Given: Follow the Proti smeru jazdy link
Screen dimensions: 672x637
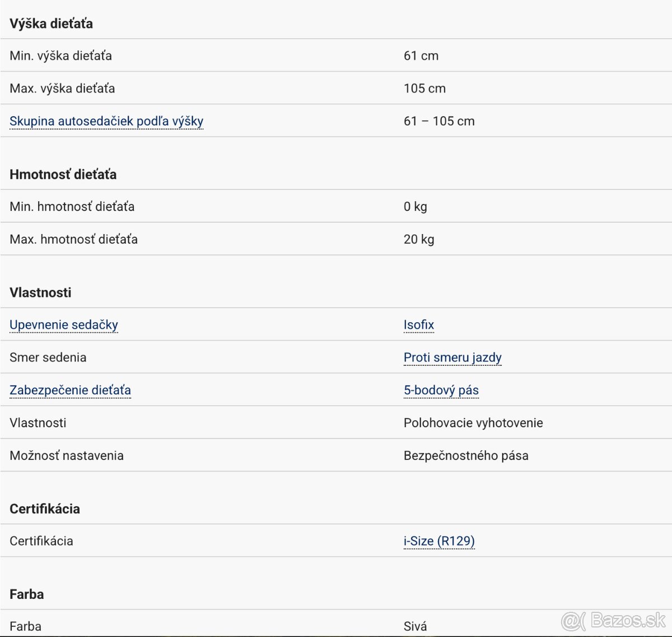Looking at the screenshot, I should pos(452,357).
